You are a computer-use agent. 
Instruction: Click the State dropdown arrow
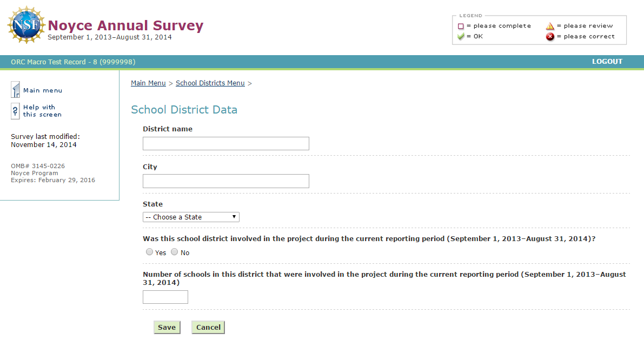point(234,217)
